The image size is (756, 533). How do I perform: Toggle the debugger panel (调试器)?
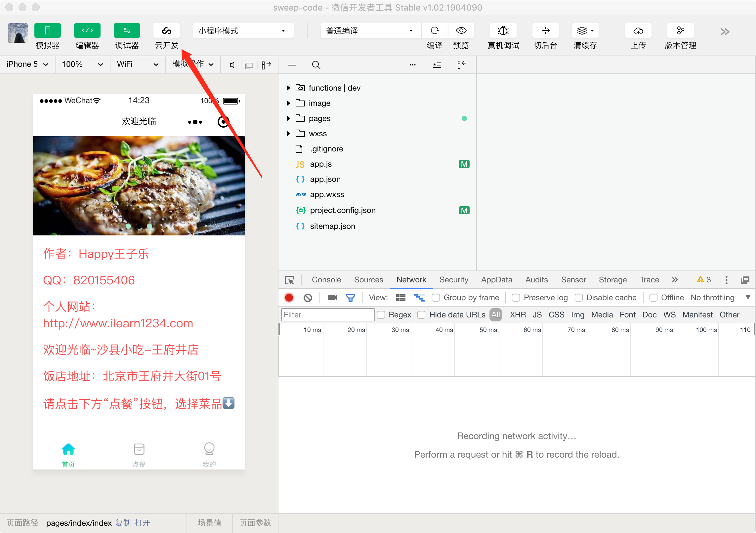pos(127,31)
